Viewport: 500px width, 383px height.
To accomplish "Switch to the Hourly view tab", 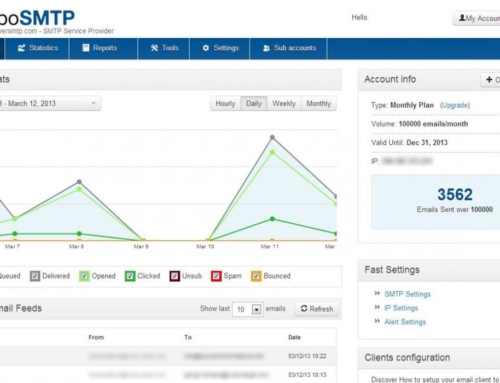I will coord(225,104).
